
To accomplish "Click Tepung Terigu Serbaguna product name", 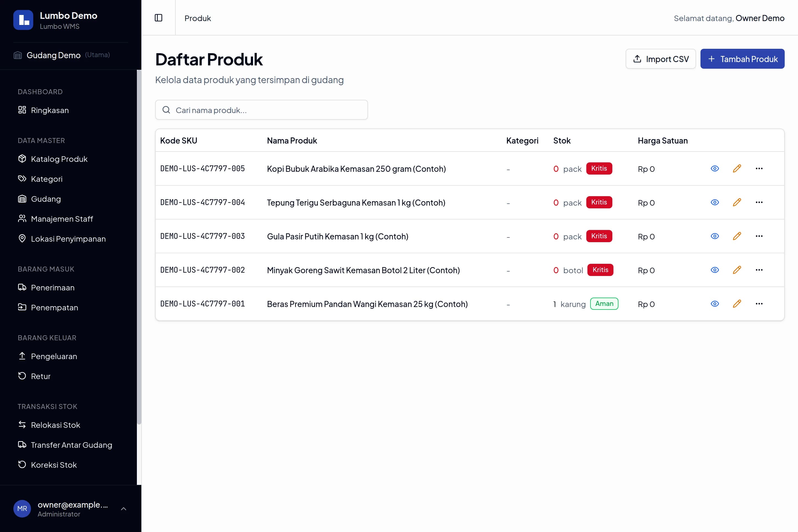I will (x=356, y=203).
